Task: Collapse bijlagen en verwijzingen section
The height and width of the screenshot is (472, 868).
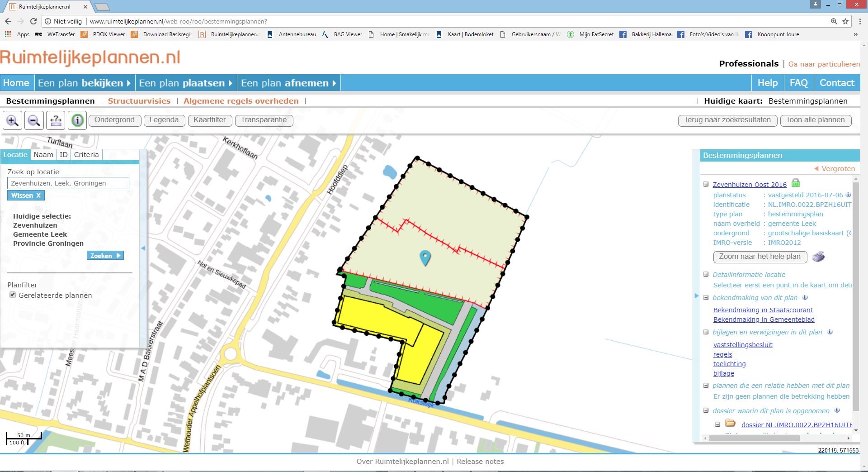Action: [x=706, y=332]
